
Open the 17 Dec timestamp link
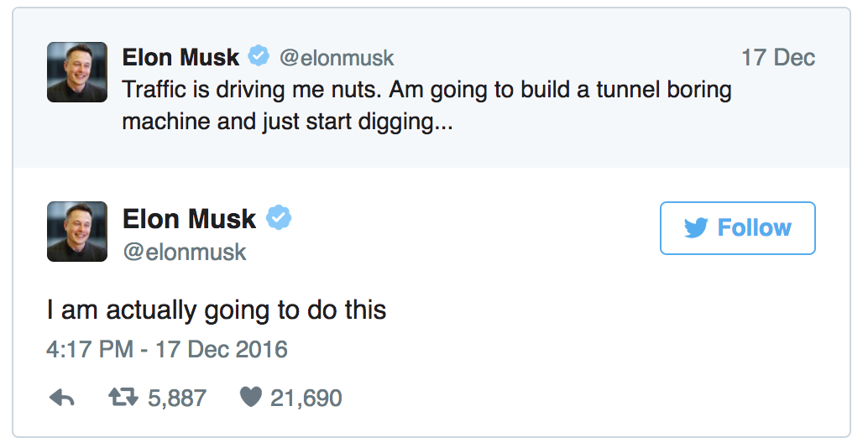778,58
